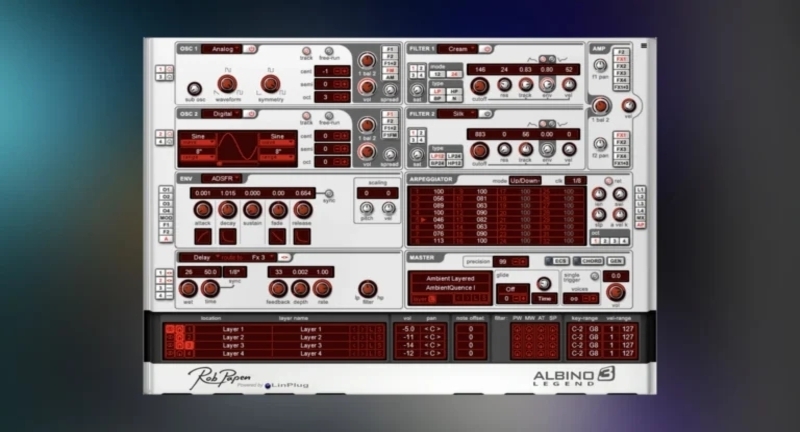Image resolution: width=800 pixels, height=432 pixels.
Task: Click the OSC 1 waveform knob
Action: click(227, 84)
